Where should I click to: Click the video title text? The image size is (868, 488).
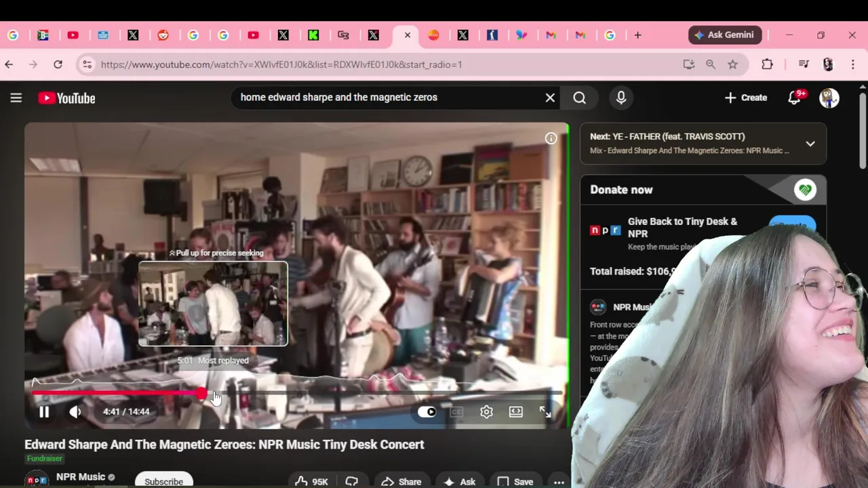click(224, 445)
